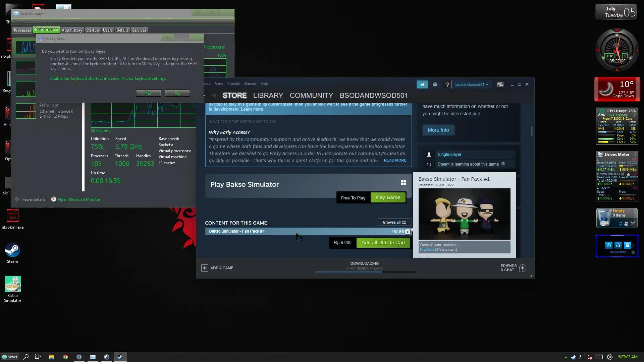Click Disable keyboard shortcut Ease of Access link

tap(108, 78)
